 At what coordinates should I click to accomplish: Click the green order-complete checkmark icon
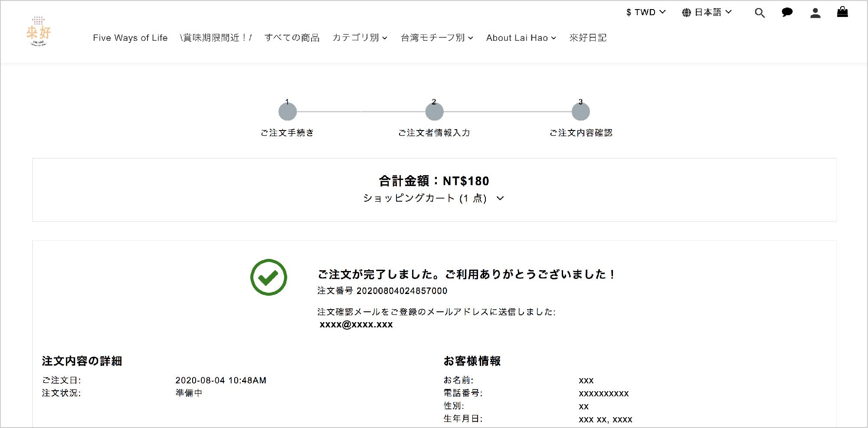click(269, 278)
